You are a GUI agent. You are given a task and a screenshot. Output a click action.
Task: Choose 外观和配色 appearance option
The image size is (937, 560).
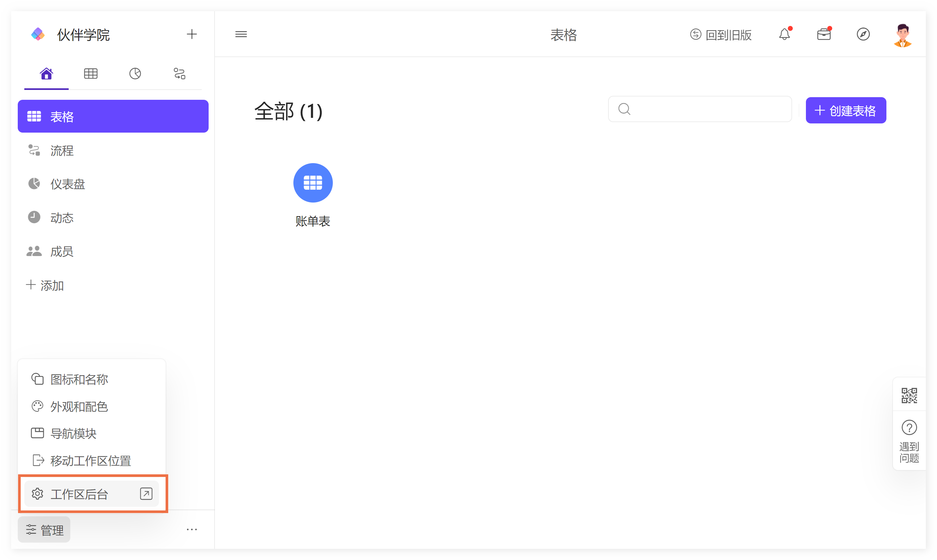pyautogui.click(x=79, y=406)
